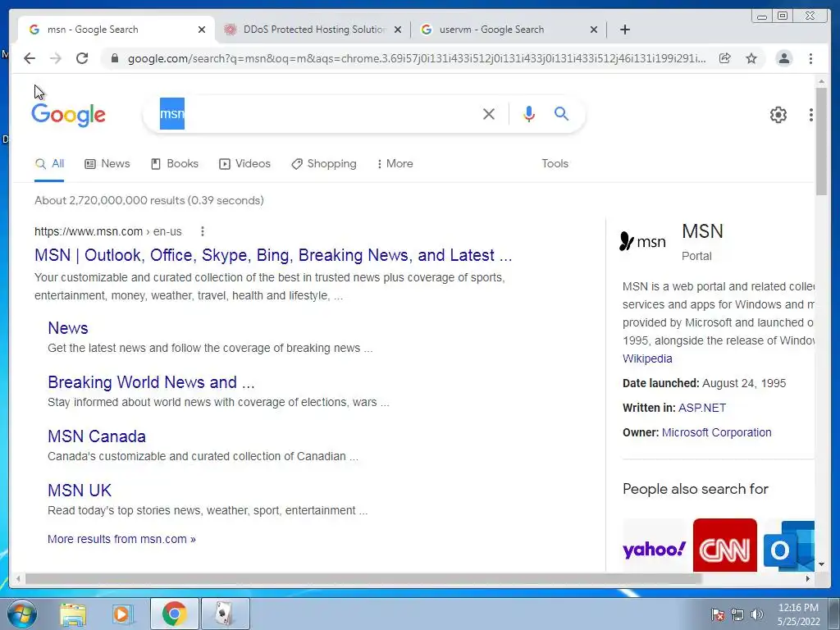Launch Windows Media Player from taskbar

point(121,614)
